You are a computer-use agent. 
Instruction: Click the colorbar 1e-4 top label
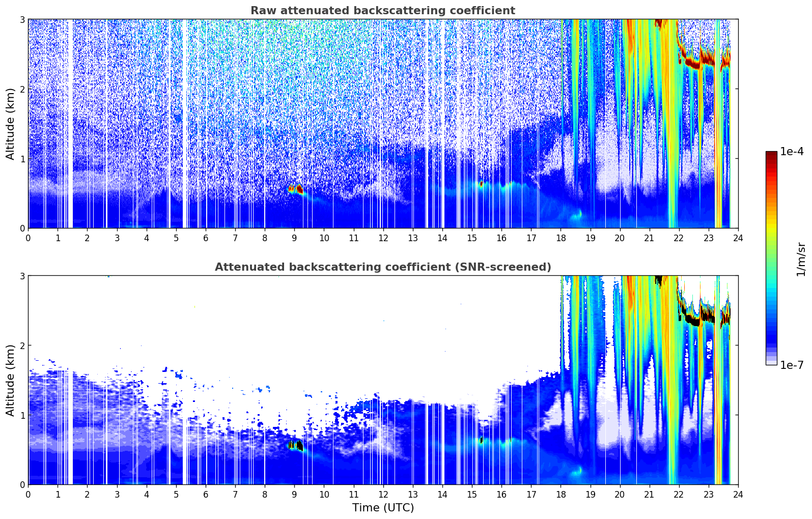pos(792,152)
